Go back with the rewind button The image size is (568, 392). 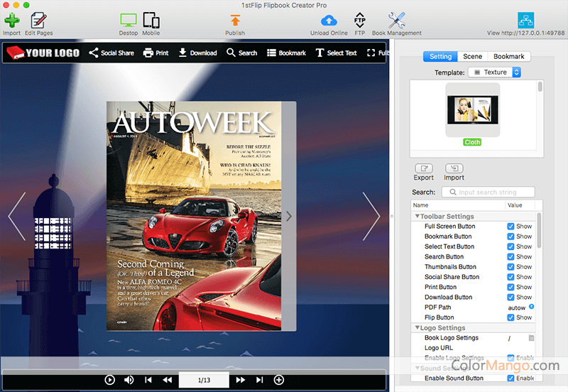[168, 380]
